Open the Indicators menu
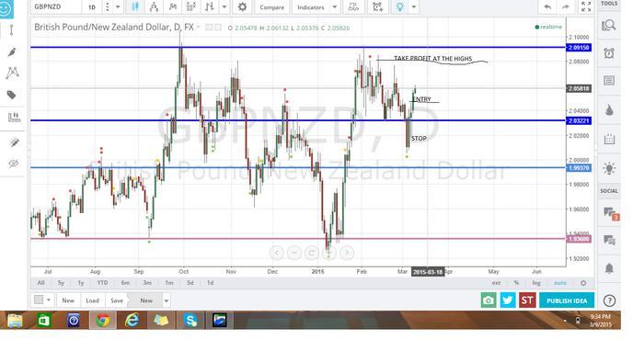 (x=311, y=7)
